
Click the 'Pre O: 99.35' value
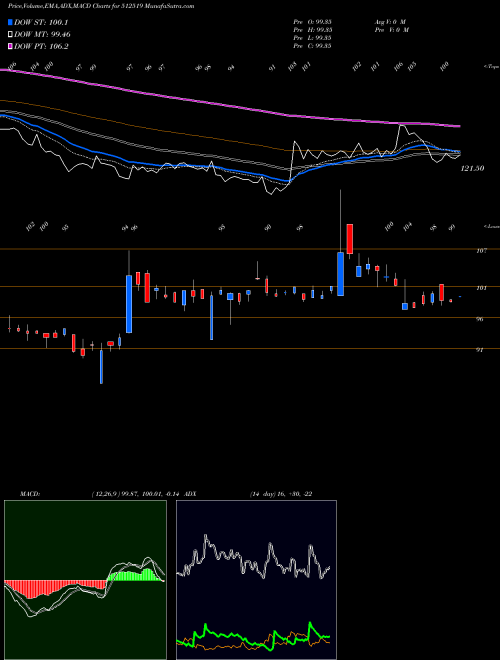[x=312, y=22]
